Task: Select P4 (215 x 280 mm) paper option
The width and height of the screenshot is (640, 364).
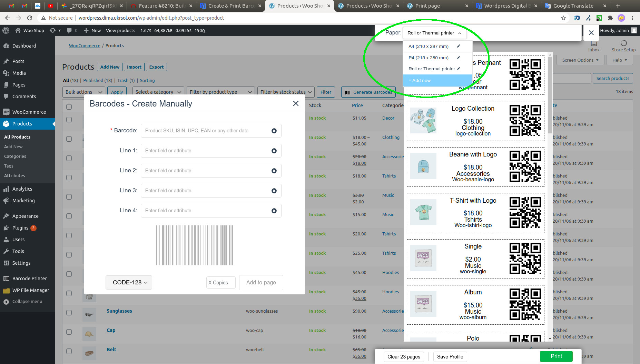Action: pos(429,58)
